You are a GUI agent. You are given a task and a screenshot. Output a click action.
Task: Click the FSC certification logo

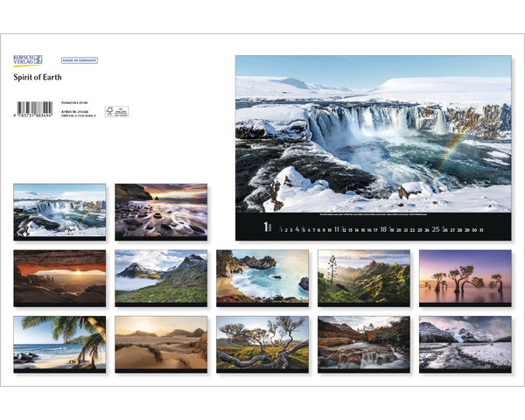[115, 111]
